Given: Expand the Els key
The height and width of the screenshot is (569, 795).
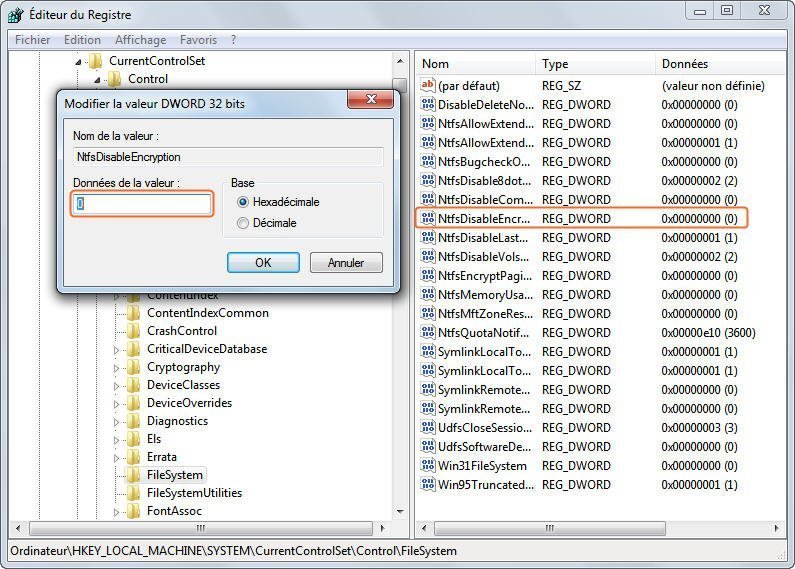Looking at the screenshot, I should [x=117, y=440].
